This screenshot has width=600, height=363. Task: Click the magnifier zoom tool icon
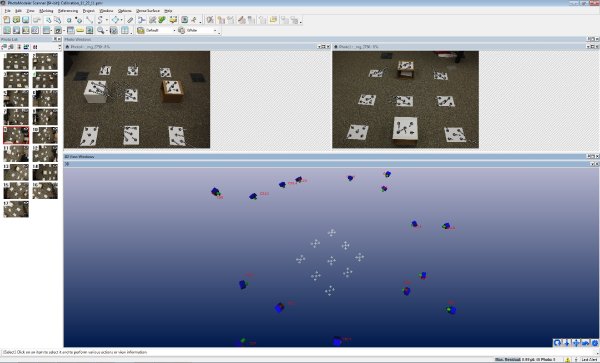point(100,30)
